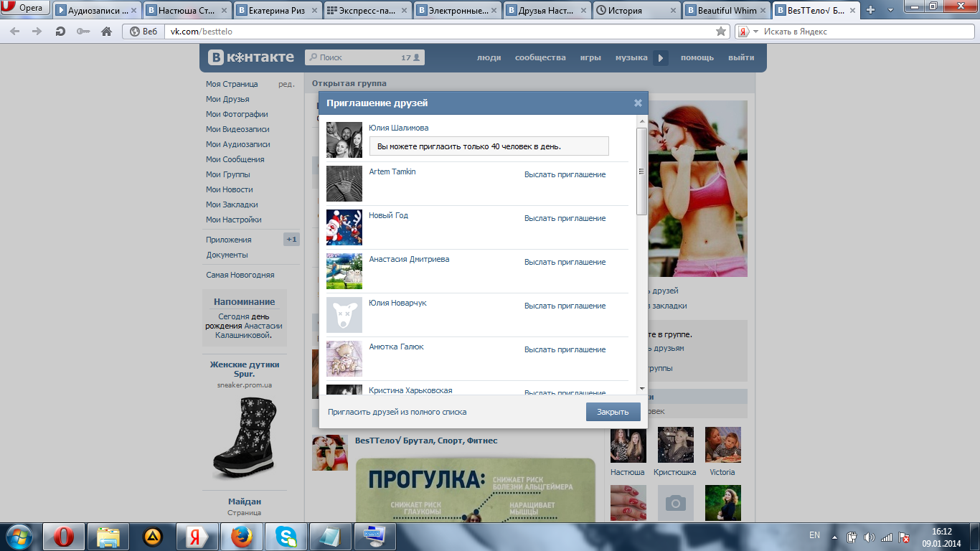Click the boot advertisement image
Screen dimensions: 980x551
(x=245, y=438)
